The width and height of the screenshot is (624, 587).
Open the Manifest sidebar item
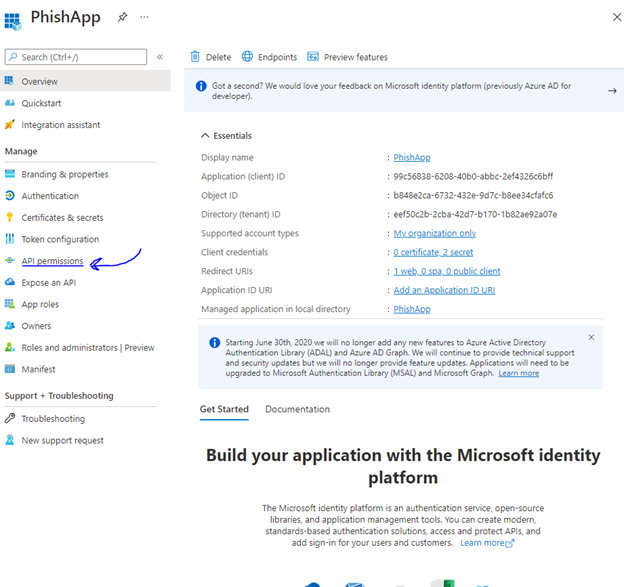pyautogui.click(x=38, y=369)
